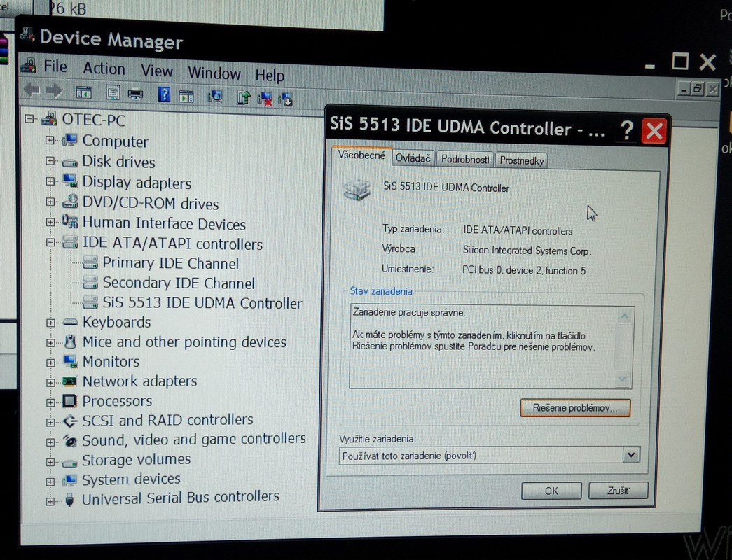The image size is (732, 560).
Task: Click the Zrušiť button
Action: (x=618, y=491)
